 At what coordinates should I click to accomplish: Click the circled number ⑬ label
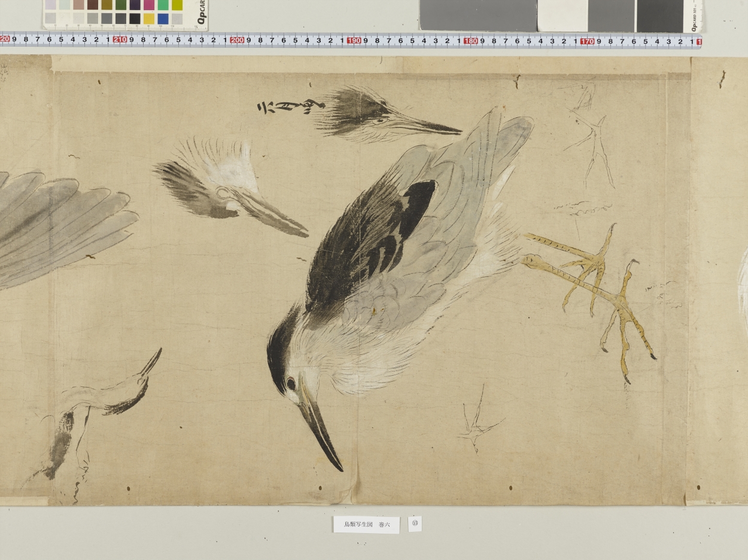(415, 524)
